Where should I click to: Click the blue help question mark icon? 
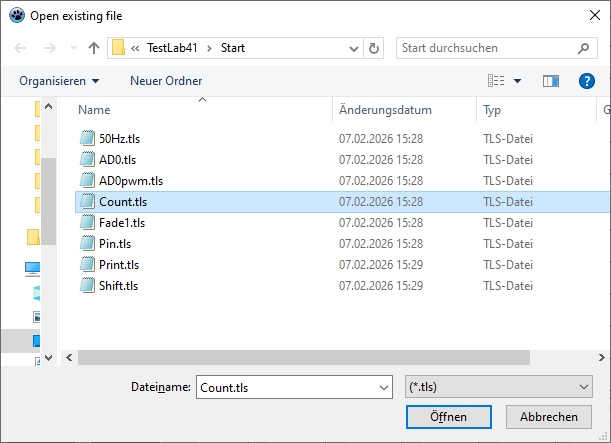587,80
